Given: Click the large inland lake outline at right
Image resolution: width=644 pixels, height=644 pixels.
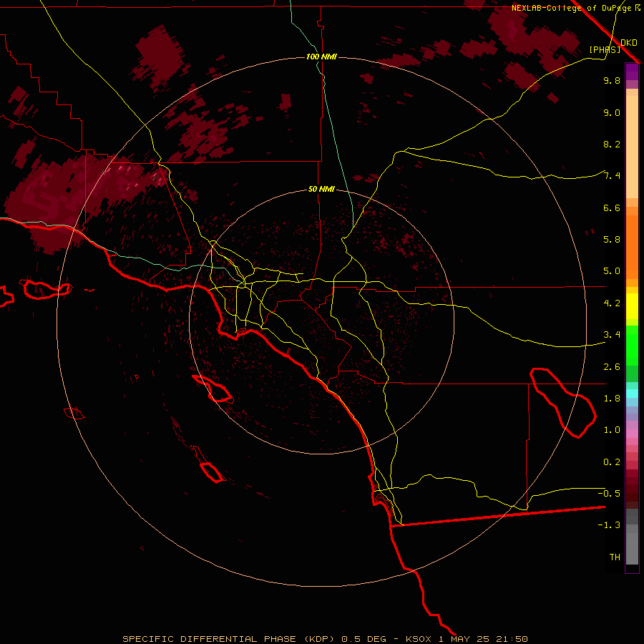Looking at the screenshot, I should [562, 402].
